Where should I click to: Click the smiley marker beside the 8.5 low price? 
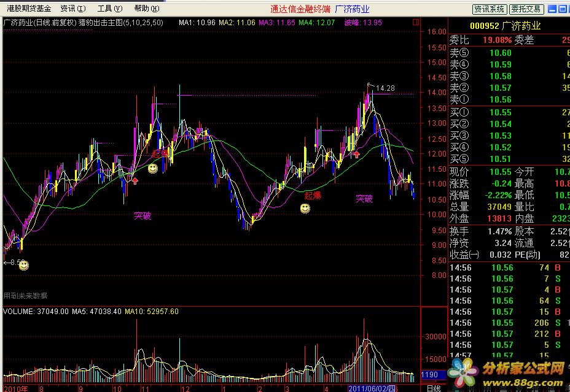(23, 266)
